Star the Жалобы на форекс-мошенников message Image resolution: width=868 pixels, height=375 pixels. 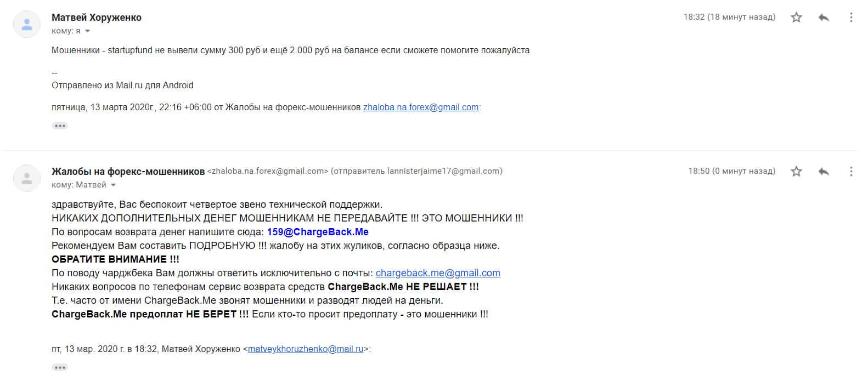796,172
